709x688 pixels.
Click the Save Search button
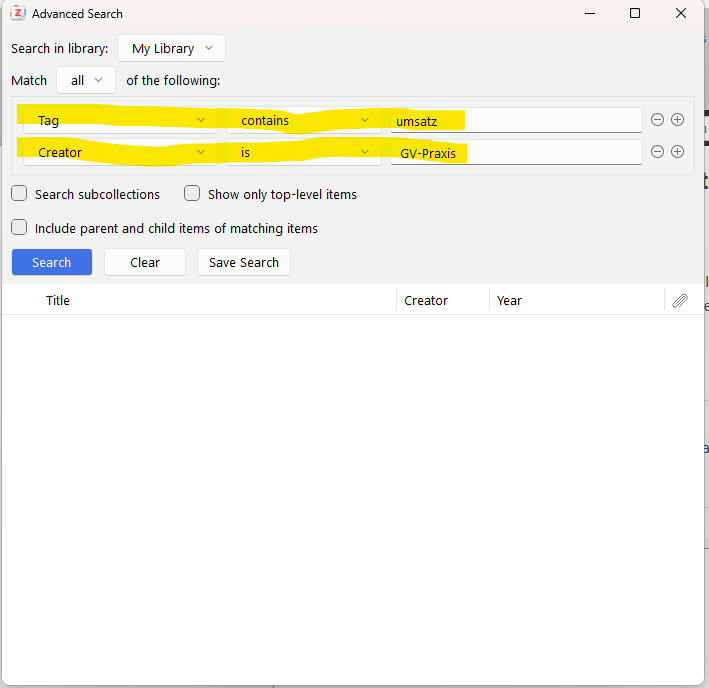point(244,262)
